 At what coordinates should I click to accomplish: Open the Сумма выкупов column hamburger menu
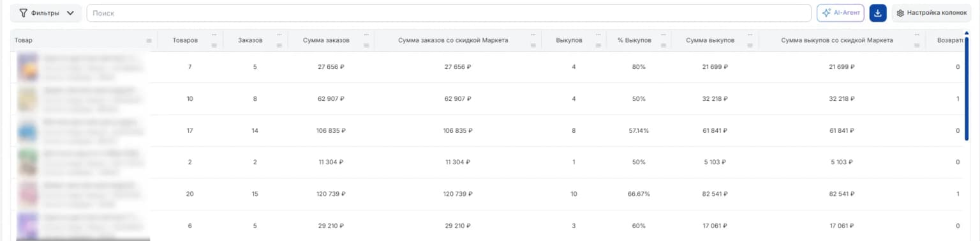(x=751, y=45)
